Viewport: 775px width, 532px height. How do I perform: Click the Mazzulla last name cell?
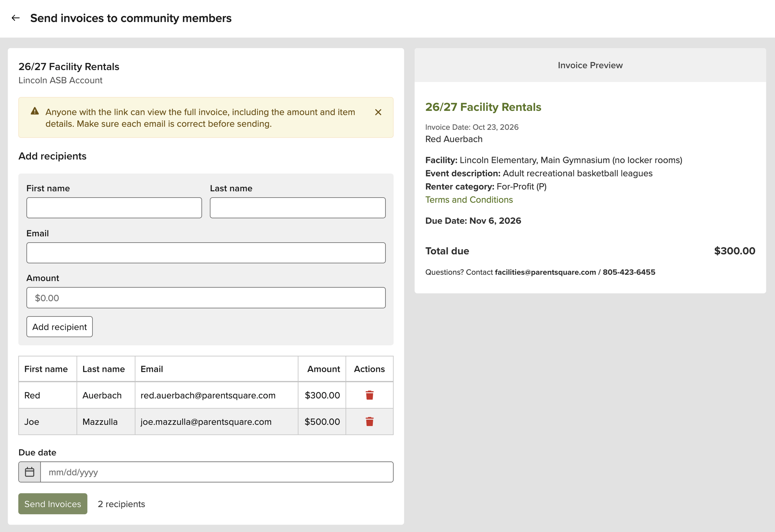click(x=106, y=422)
